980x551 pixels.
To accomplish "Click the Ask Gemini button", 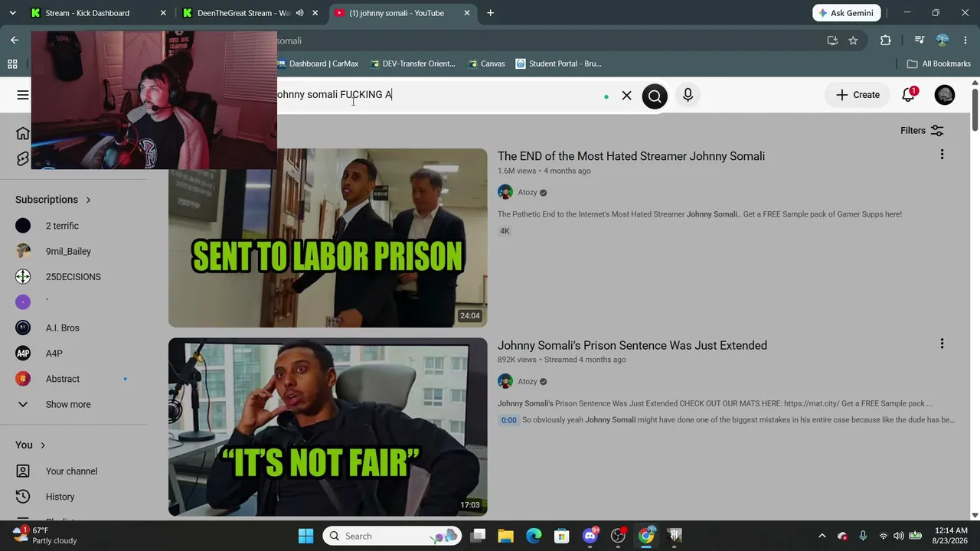I will (847, 13).
